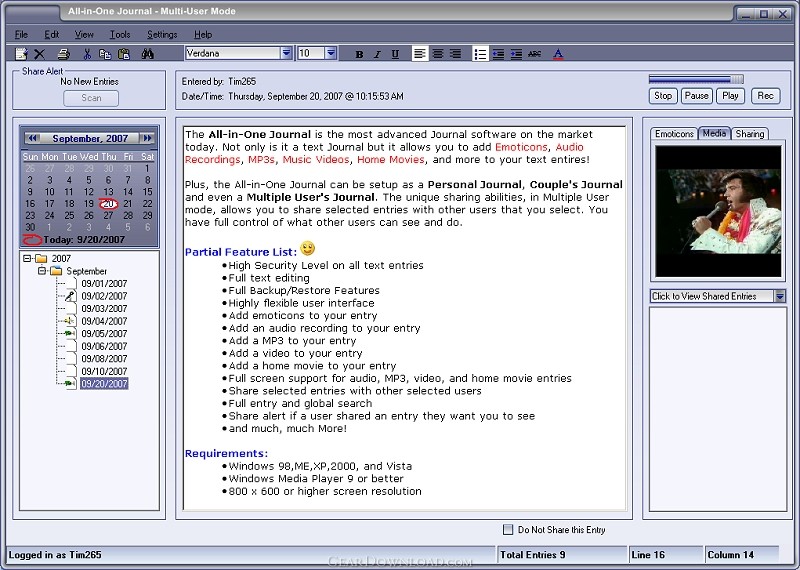Screen dimensions: 800x570
Task: Toggle underline formatting
Action: tap(395, 54)
